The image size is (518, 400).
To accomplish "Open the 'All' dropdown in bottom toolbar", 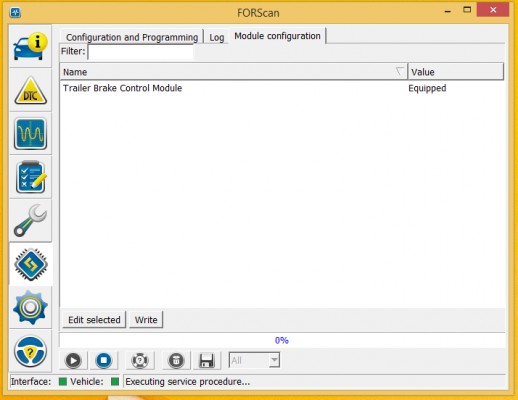I will 254,360.
